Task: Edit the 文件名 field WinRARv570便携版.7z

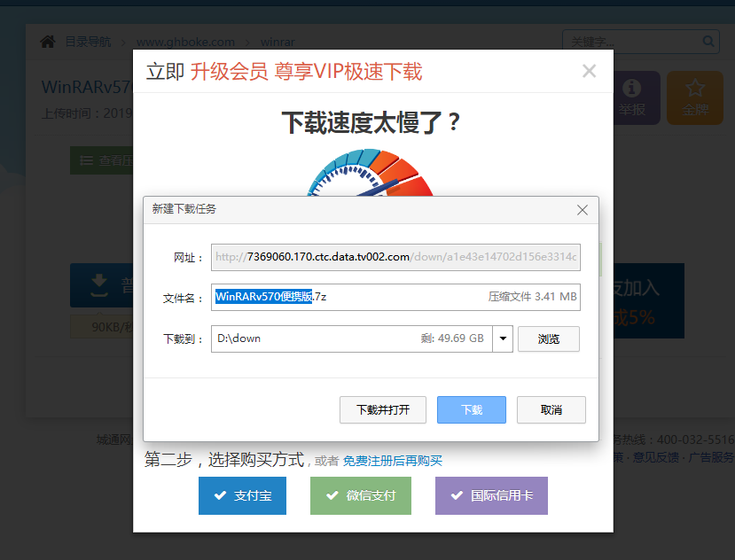Action: click(395, 297)
